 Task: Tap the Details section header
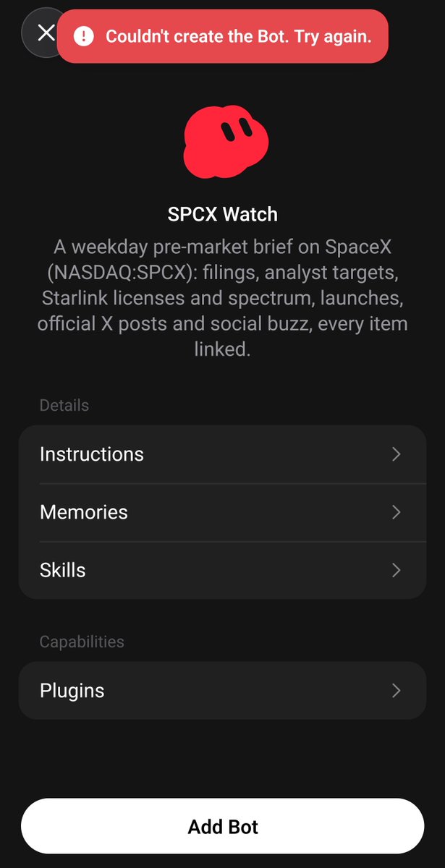coord(64,405)
